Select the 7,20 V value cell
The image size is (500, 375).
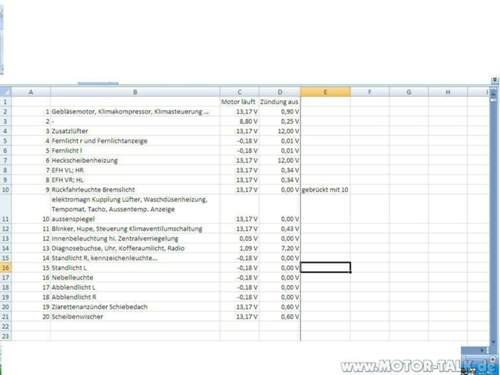point(280,248)
